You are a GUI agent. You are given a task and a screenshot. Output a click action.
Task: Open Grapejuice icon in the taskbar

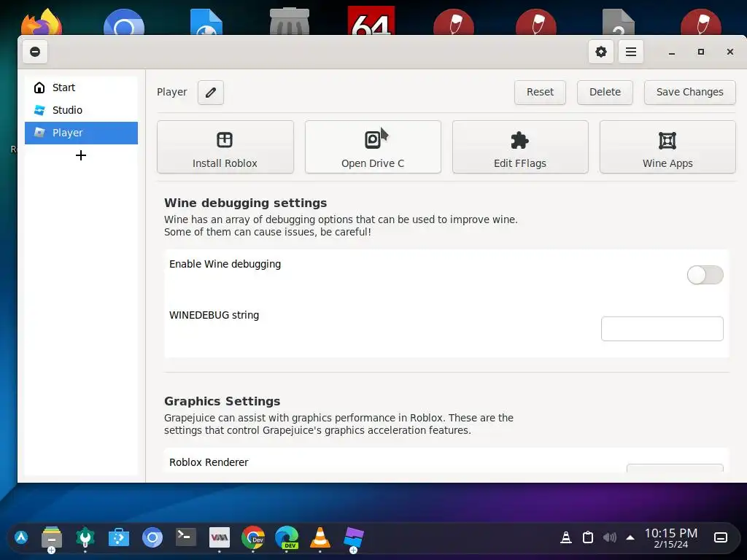point(354,538)
